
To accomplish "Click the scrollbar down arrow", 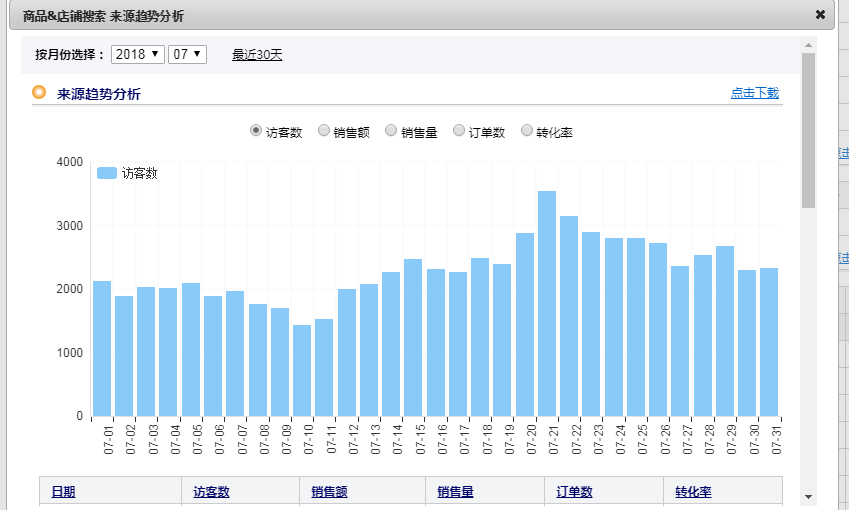I will coord(808,496).
